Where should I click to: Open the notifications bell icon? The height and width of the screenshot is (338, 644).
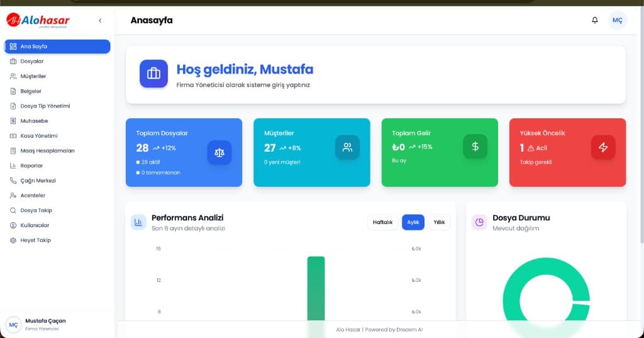point(595,20)
